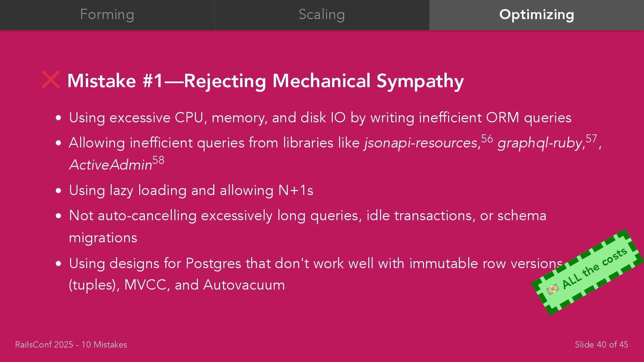Screen dimensions: 644x362
Task: Click the 'Slide 40 of 45' counter
Action: tap(601, 345)
